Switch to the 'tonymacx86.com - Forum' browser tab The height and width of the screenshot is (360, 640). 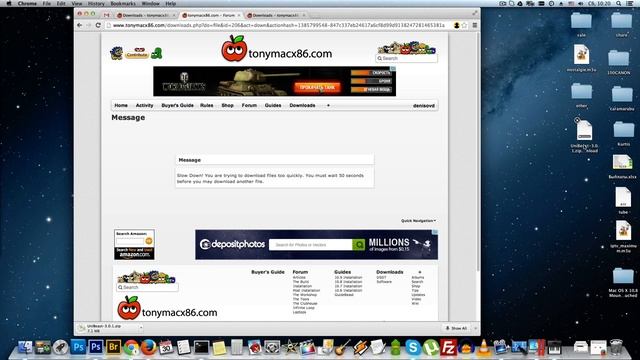(211, 15)
